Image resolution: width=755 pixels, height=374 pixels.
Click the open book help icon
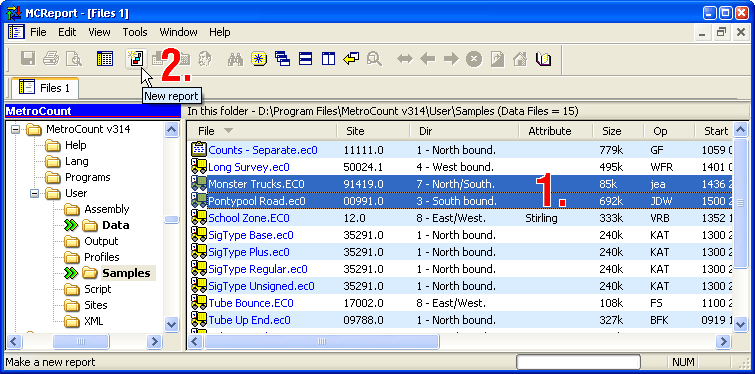[x=543, y=59]
